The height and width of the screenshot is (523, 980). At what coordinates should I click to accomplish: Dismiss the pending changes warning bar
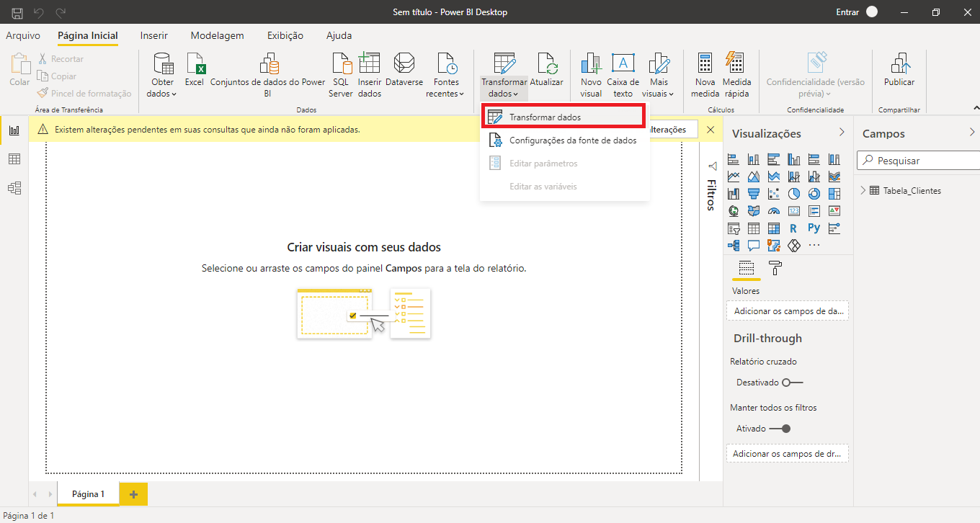(x=710, y=130)
